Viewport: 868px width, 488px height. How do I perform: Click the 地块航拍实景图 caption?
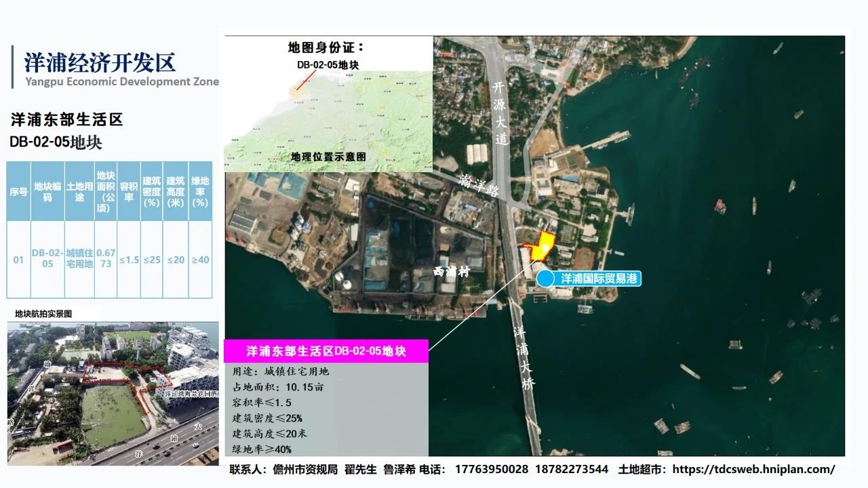pyautogui.click(x=43, y=314)
